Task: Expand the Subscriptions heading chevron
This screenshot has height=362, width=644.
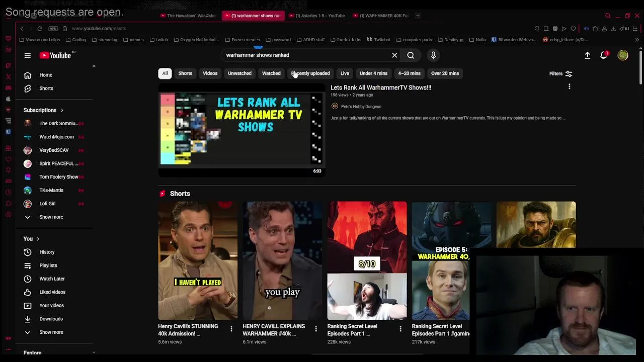Action: (x=62, y=110)
